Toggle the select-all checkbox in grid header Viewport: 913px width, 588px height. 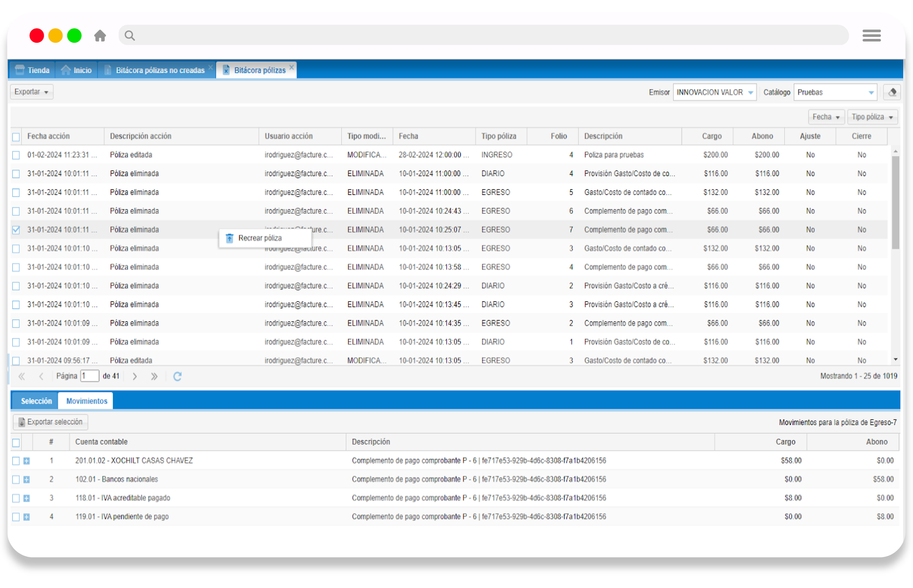click(16, 137)
